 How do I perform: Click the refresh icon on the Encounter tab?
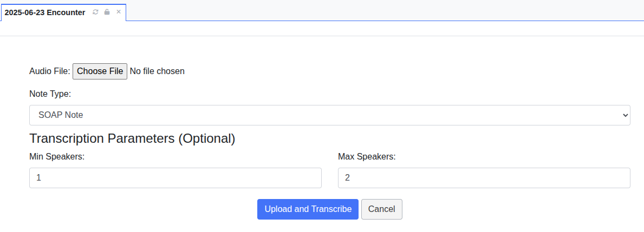coord(95,12)
